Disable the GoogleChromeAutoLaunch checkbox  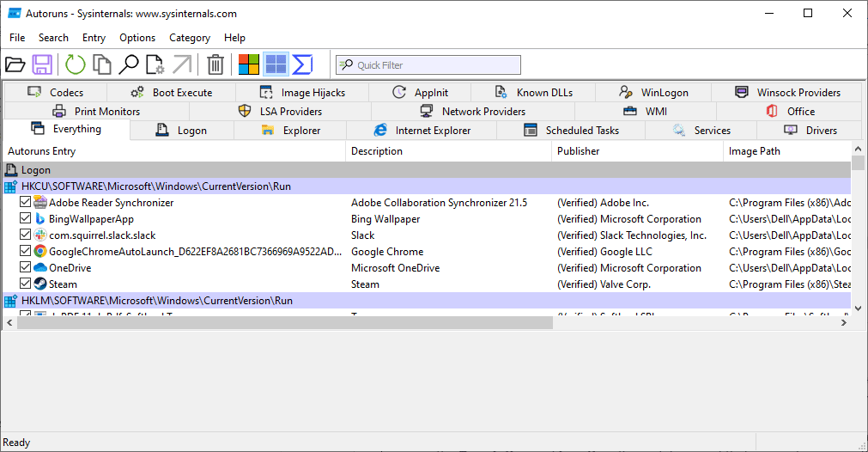(25, 250)
